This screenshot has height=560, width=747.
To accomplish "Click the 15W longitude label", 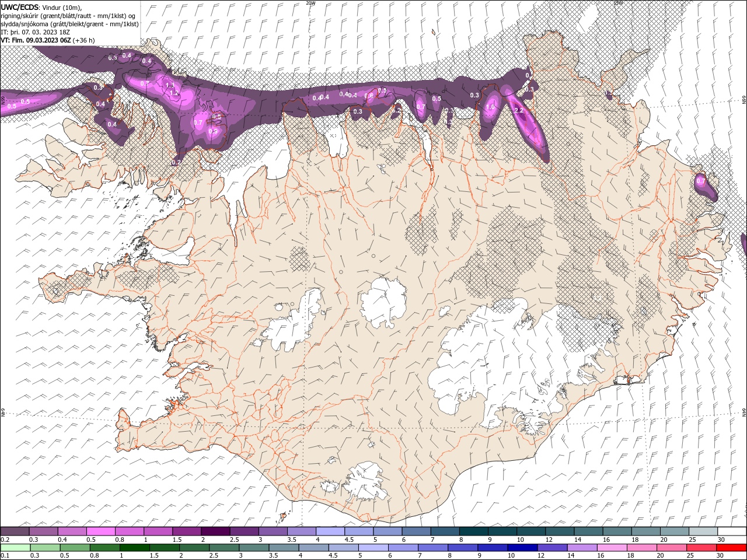I will pos(618,3).
